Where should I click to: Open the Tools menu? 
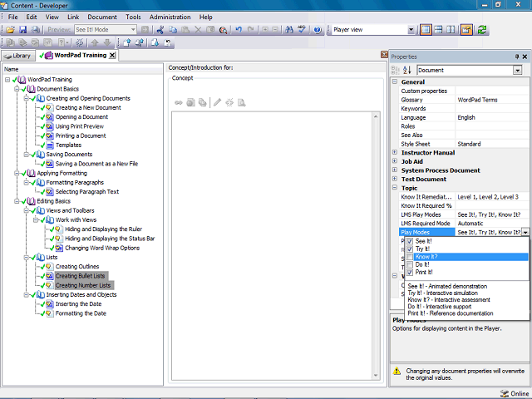pos(133,17)
